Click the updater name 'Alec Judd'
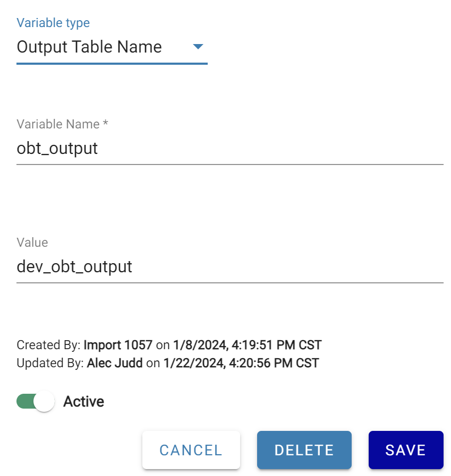Screen dimensions: 451x476 click(x=115, y=364)
